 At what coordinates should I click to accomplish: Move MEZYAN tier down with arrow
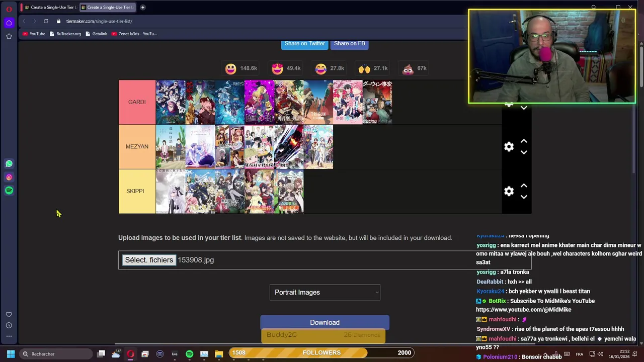(x=524, y=152)
